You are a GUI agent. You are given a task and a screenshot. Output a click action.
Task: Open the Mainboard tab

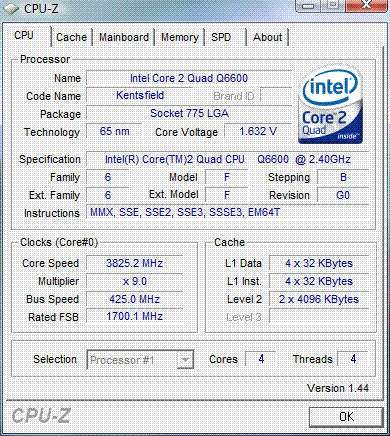tap(124, 37)
